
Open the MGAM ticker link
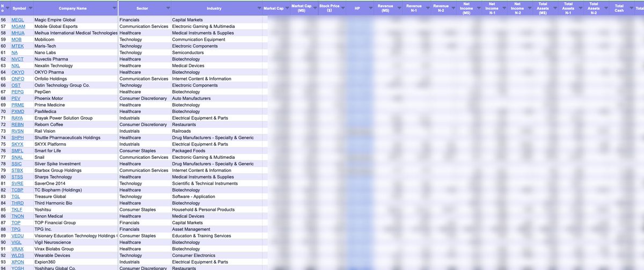(18, 26)
